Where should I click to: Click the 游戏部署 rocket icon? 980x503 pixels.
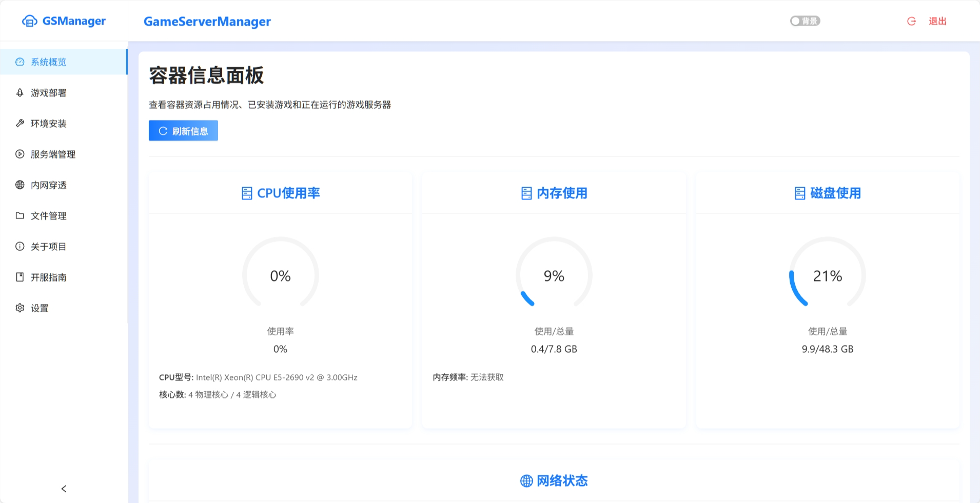coord(20,93)
